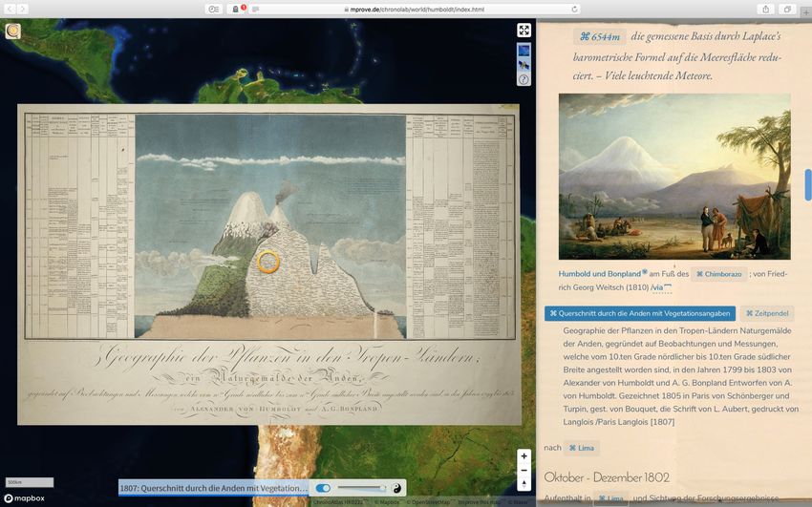This screenshot has width=812, height=507.
Task: Jump to the Chimborazo location tag
Action: coord(718,274)
